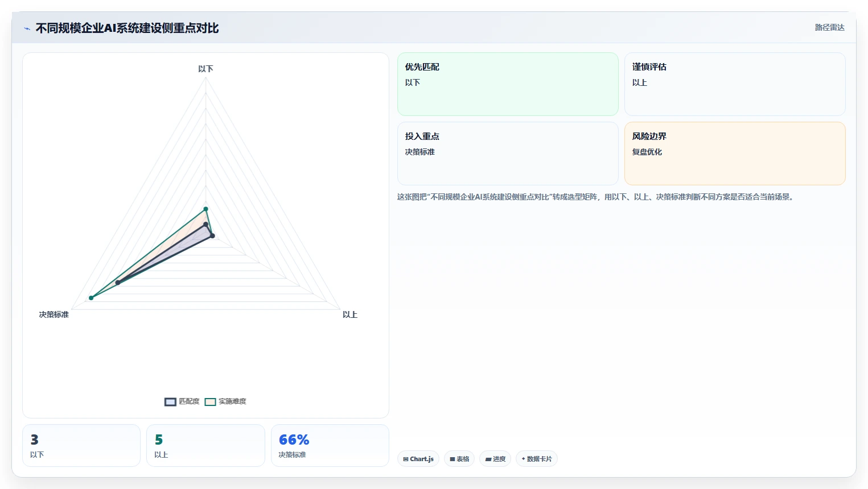The image size is (868, 489).
Task: Click the description paragraph starting 这张图把
Action: pyautogui.click(x=595, y=197)
